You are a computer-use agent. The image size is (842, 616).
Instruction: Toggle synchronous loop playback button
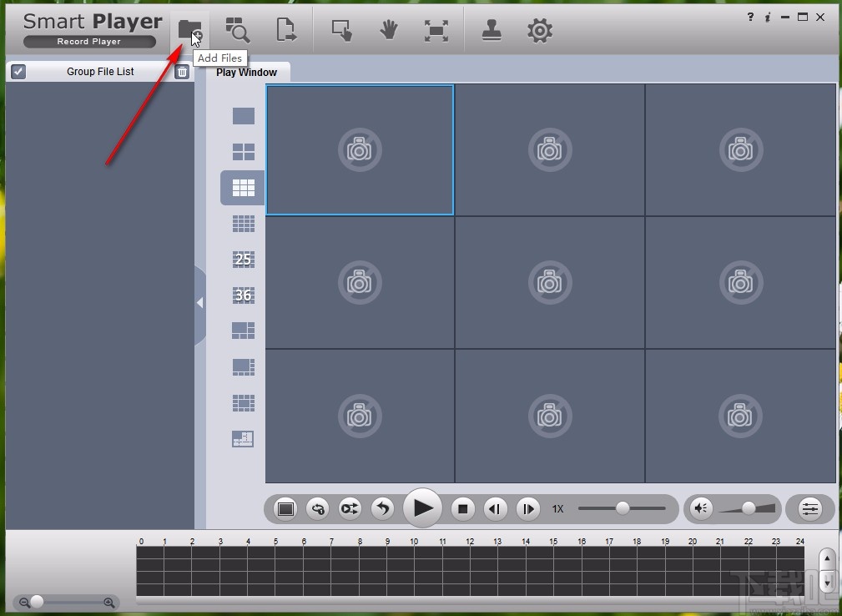318,508
